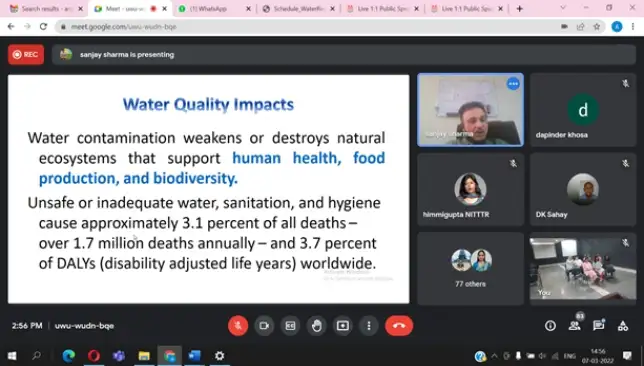644x366 pixels.
Task: Open meeting details info icon
Action: [x=550, y=326]
